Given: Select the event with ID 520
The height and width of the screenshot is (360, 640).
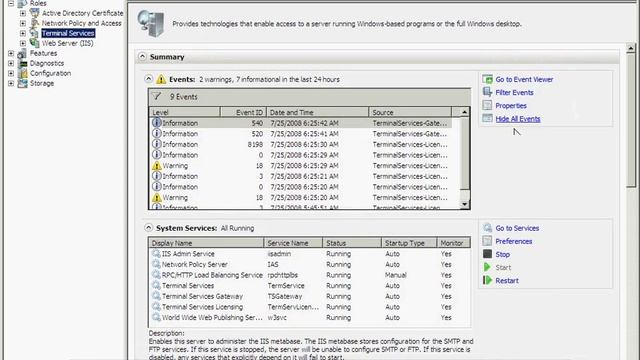Looking at the screenshot, I should pyautogui.click(x=301, y=133).
